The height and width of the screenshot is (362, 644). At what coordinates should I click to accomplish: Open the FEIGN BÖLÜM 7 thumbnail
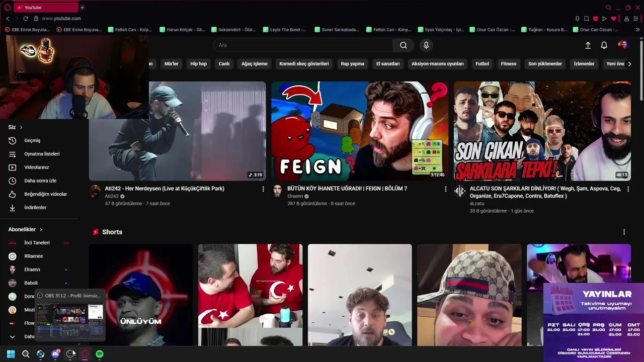pos(360,131)
